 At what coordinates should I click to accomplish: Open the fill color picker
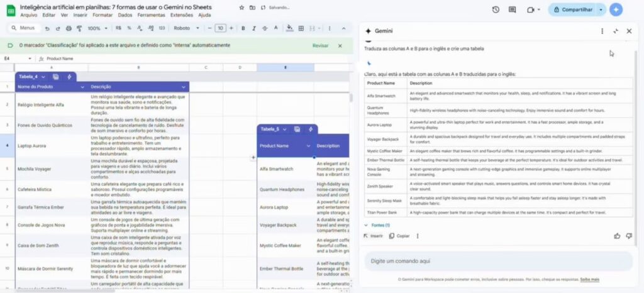289,28
